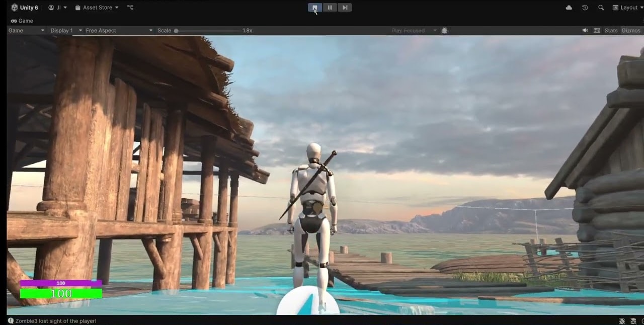The height and width of the screenshot is (325, 644).
Task: Step forward one frame
Action: point(345,8)
